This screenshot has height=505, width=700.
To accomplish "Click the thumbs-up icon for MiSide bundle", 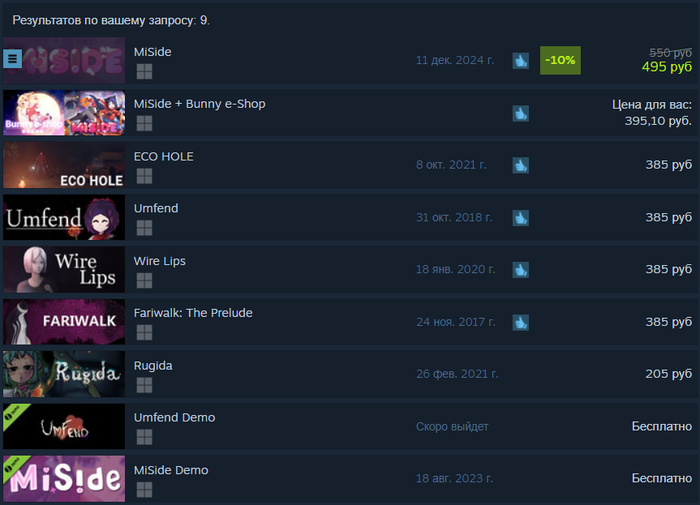I will click(521, 113).
